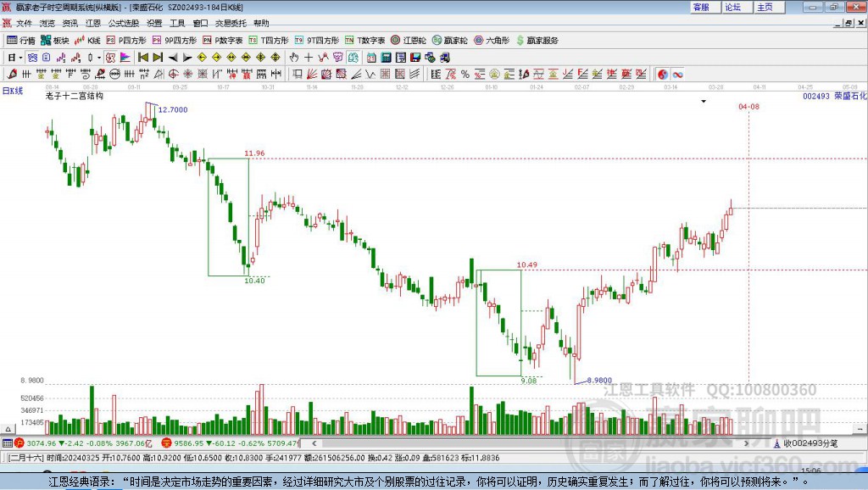Click the black left arrow icon
This screenshot has height=490, width=868.
(x=173, y=58)
